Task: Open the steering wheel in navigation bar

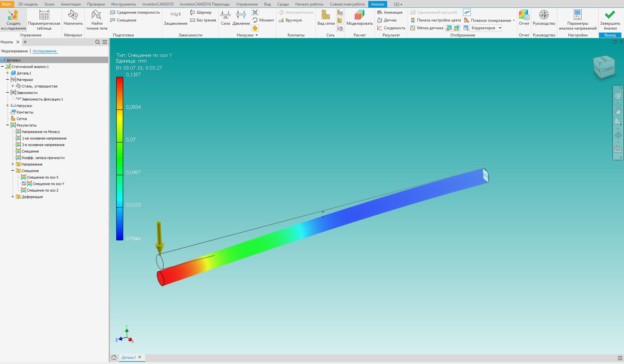Action: (618, 96)
